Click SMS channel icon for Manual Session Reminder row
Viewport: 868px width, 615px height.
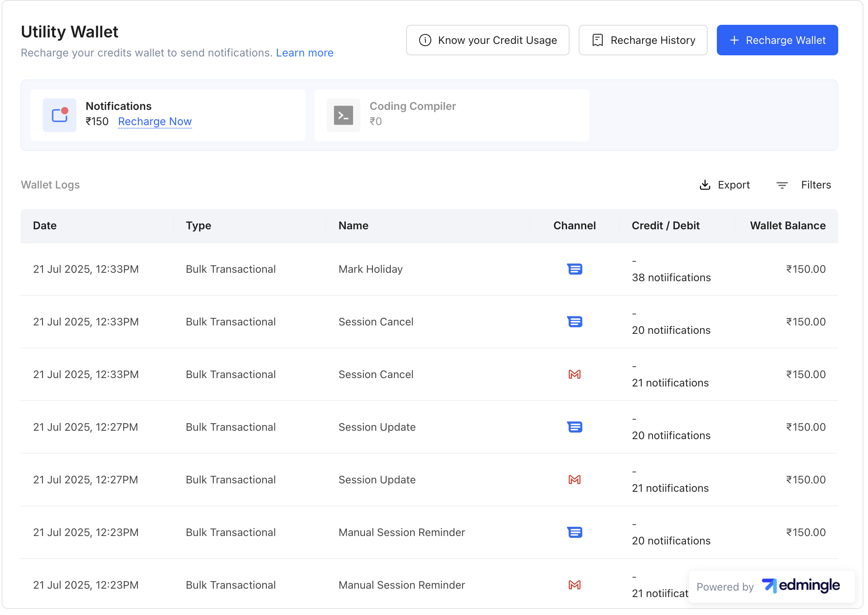click(x=574, y=532)
